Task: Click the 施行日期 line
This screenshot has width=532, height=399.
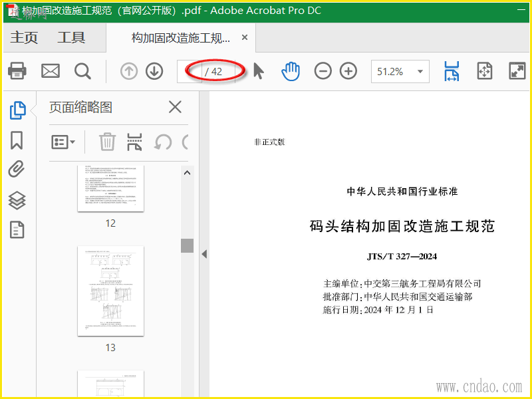Action: point(378,310)
